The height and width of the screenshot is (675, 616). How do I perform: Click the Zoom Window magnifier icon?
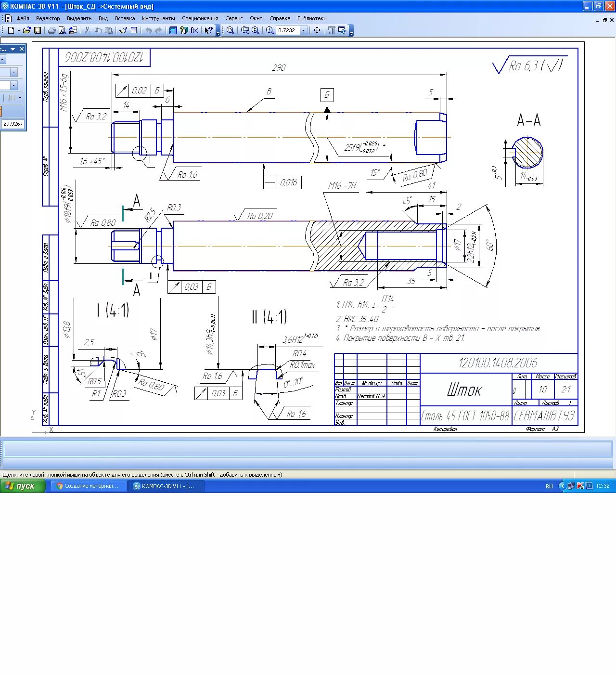coord(231,30)
